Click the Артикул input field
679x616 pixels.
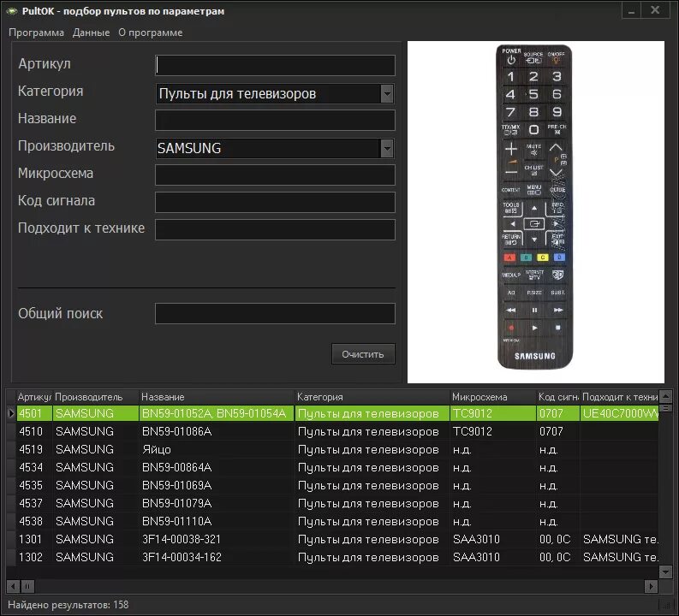pyautogui.click(x=275, y=65)
